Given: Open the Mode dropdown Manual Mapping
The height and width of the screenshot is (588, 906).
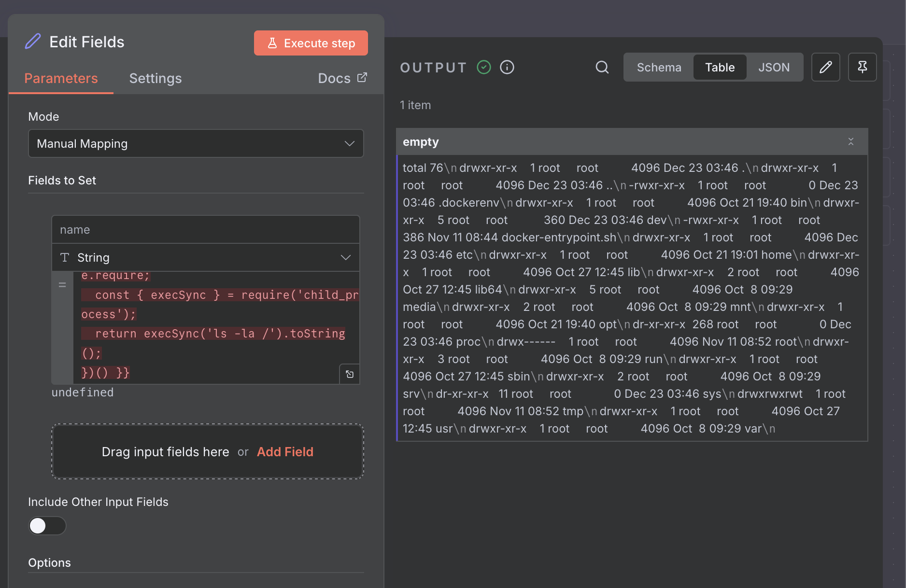Looking at the screenshot, I should [196, 143].
